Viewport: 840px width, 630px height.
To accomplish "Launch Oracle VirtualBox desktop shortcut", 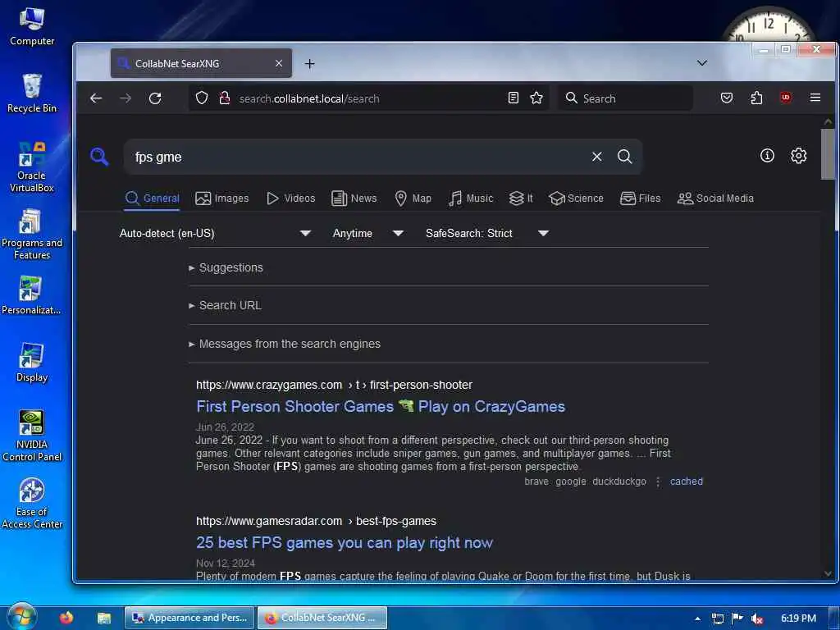I will pyautogui.click(x=32, y=167).
